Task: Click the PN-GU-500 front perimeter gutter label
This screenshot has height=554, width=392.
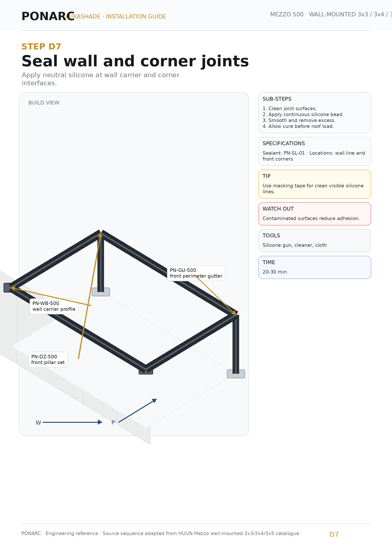Action: coord(196,273)
